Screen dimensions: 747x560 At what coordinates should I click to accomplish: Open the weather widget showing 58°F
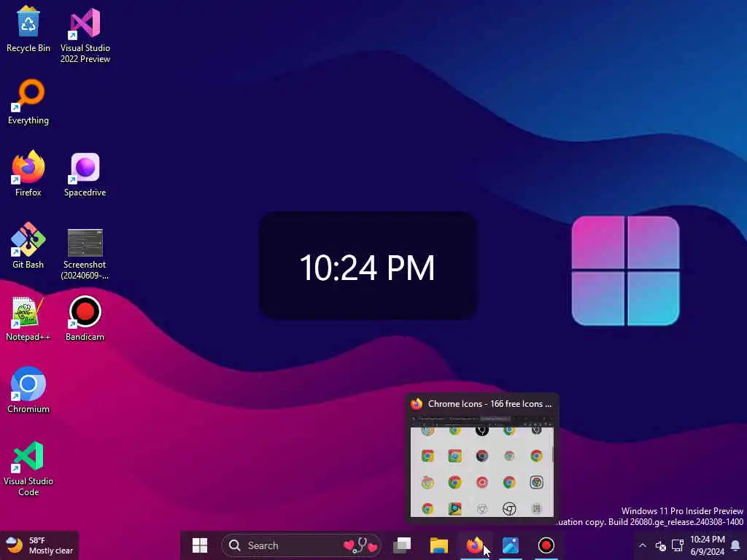pyautogui.click(x=39, y=545)
